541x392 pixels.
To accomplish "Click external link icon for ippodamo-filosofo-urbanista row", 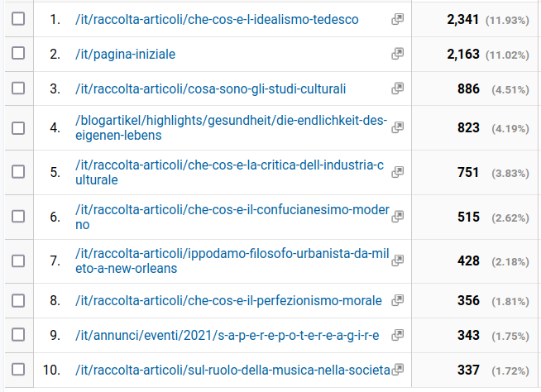I will click(x=397, y=261).
